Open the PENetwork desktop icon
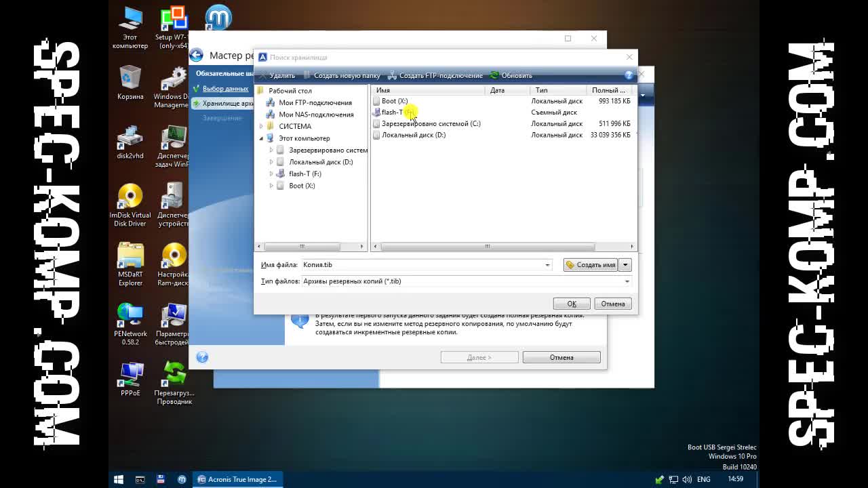 pos(130,324)
